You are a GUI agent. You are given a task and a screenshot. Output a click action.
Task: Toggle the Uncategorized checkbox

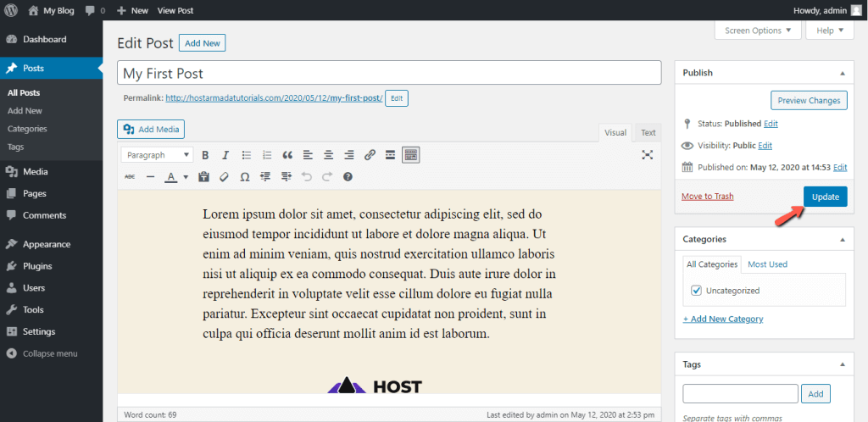(x=697, y=291)
